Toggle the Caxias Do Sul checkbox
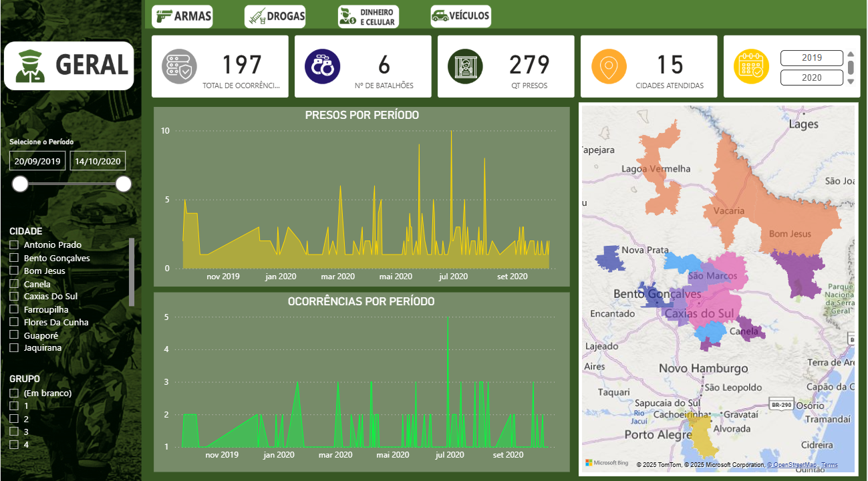 point(14,296)
